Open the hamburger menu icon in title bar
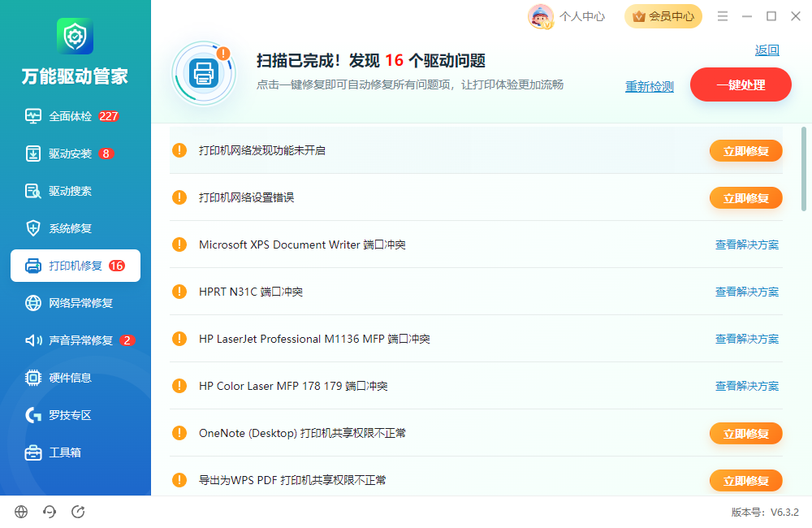The width and height of the screenshot is (812, 528). (x=723, y=16)
